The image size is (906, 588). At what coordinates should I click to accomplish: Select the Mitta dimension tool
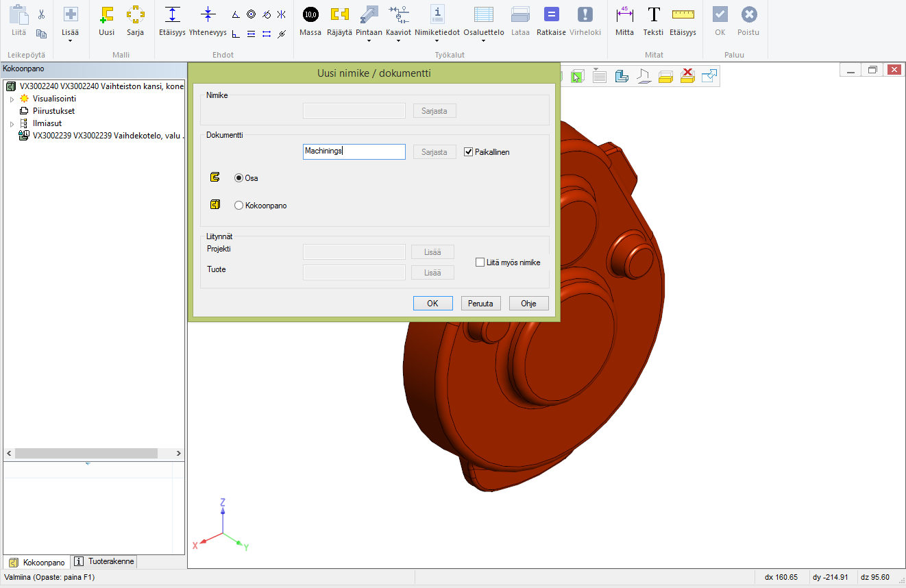(624, 20)
